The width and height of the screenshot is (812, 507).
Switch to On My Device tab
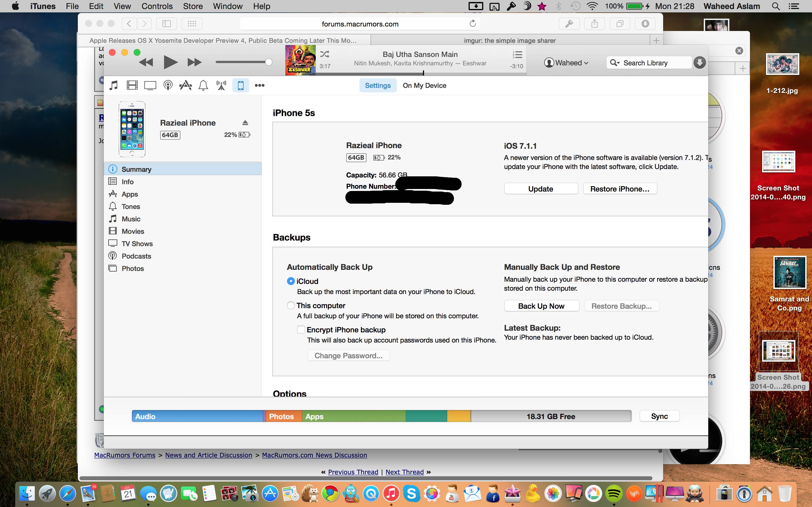pyautogui.click(x=424, y=85)
